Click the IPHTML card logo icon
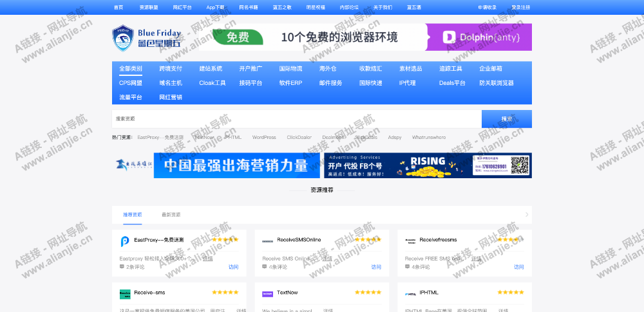The image size is (644, 312). tap(410, 294)
